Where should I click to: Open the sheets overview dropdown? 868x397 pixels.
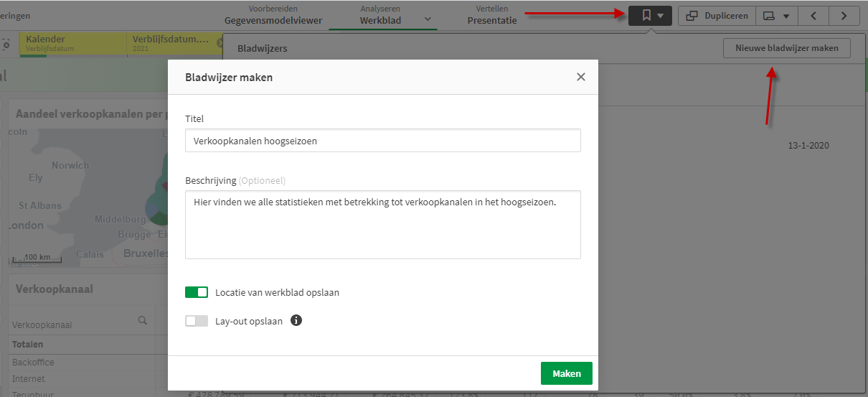pos(778,16)
